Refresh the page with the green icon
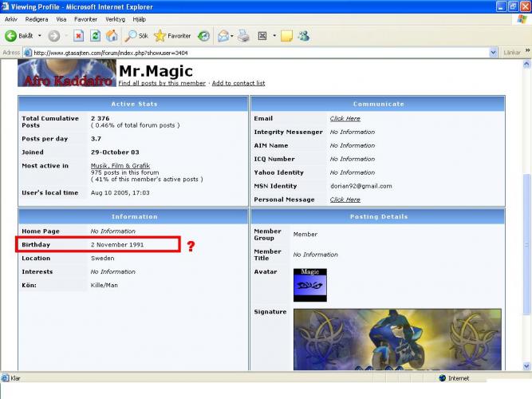This screenshot has width=532, height=399. tap(95, 36)
